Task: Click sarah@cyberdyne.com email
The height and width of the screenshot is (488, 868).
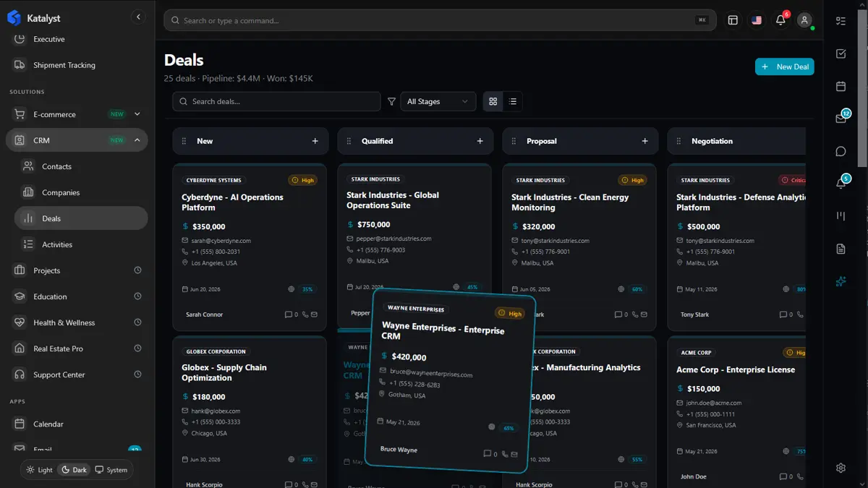Action: tap(221, 241)
